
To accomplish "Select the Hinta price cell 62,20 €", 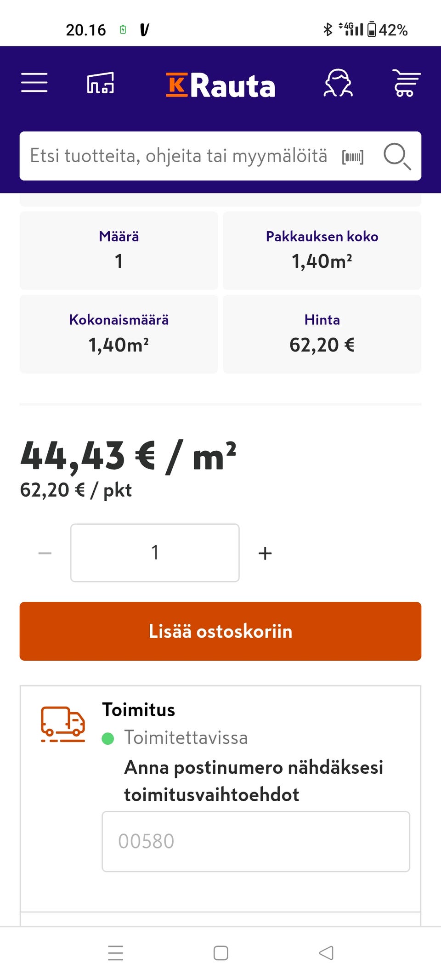I will coord(322,334).
